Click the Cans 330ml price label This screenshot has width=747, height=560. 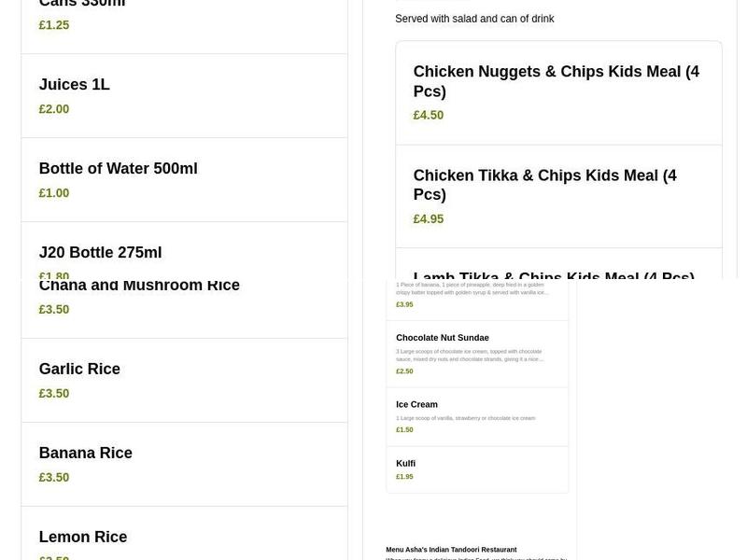click(53, 24)
